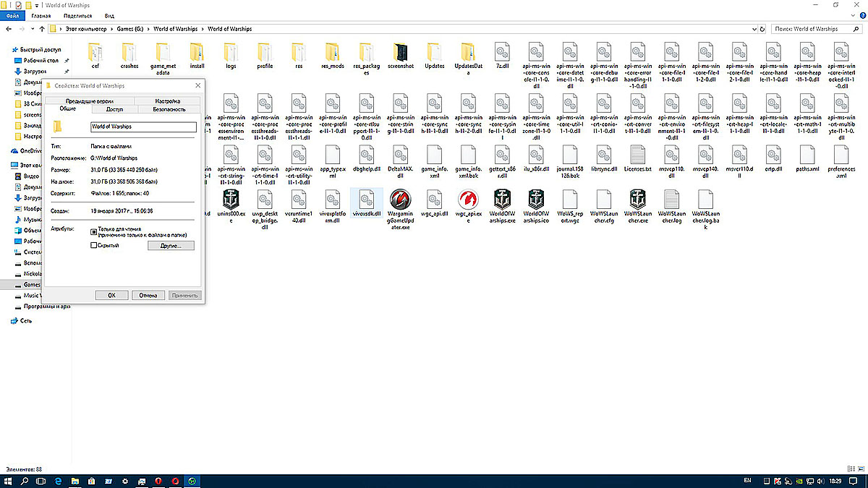
Task: Select the paths.xml file
Action: click(807, 158)
